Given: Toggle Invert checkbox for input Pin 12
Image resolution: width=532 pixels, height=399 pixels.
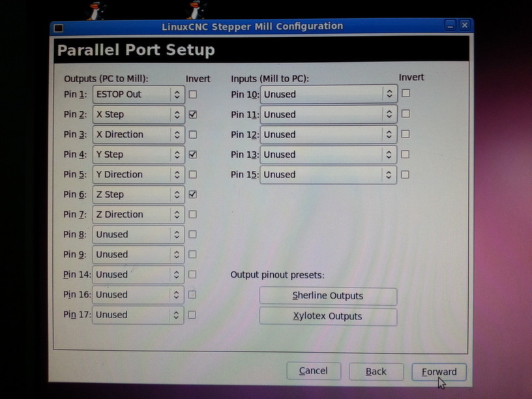Looking at the screenshot, I should click(x=405, y=134).
